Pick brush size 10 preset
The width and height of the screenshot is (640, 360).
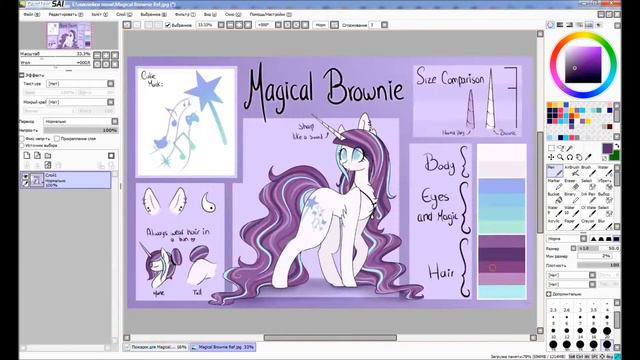[x=553, y=331]
